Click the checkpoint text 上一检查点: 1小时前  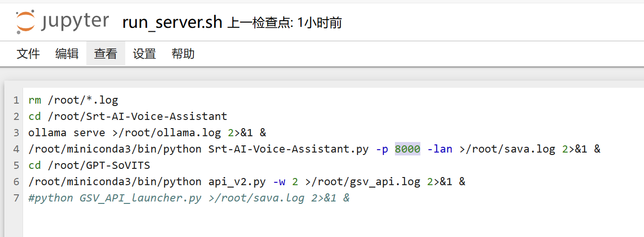[285, 23]
